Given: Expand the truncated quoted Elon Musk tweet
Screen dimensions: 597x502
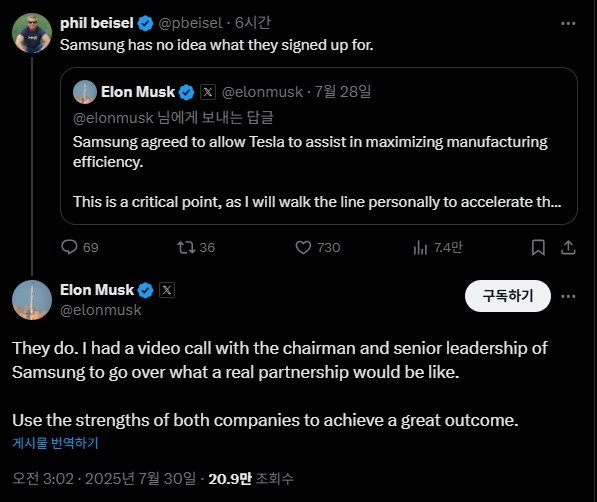Looking at the screenshot, I should [319, 146].
